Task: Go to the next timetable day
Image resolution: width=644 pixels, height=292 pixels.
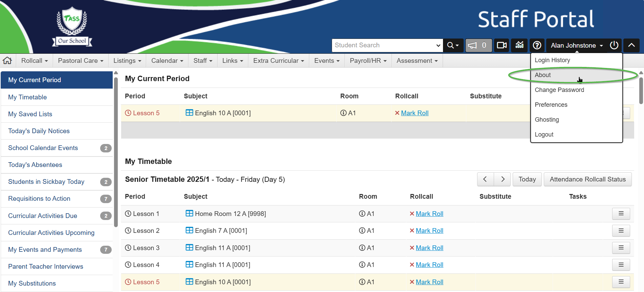Action: point(503,179)
